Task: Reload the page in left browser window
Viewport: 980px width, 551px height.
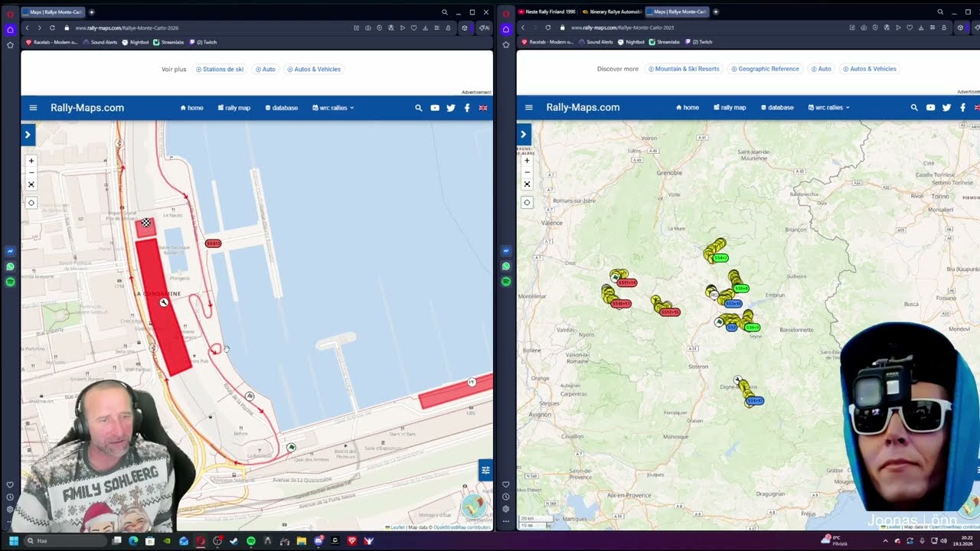Action: click(x=52, y=28)
